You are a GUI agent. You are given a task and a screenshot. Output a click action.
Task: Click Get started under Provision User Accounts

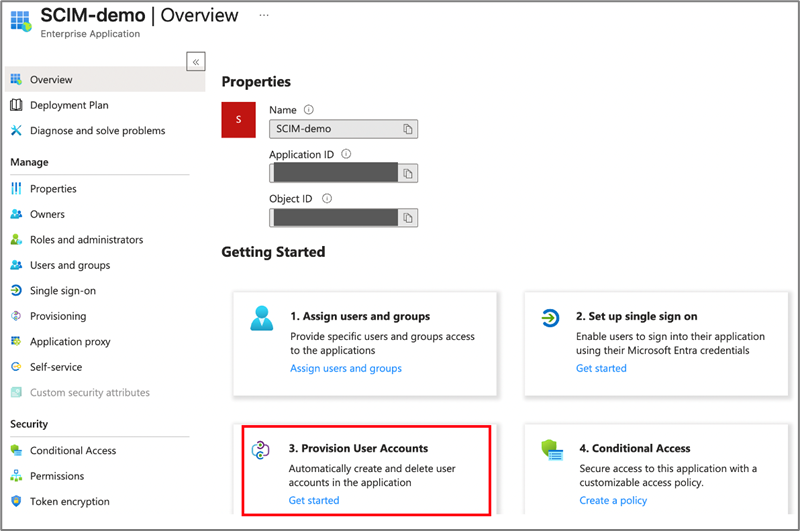(x=313, y=500)
